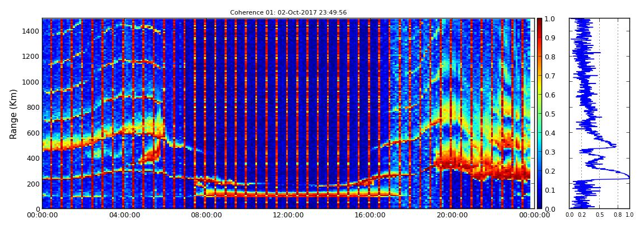
Task: Click the 0.4 colorbar tick label
Action: click(550, 133)
